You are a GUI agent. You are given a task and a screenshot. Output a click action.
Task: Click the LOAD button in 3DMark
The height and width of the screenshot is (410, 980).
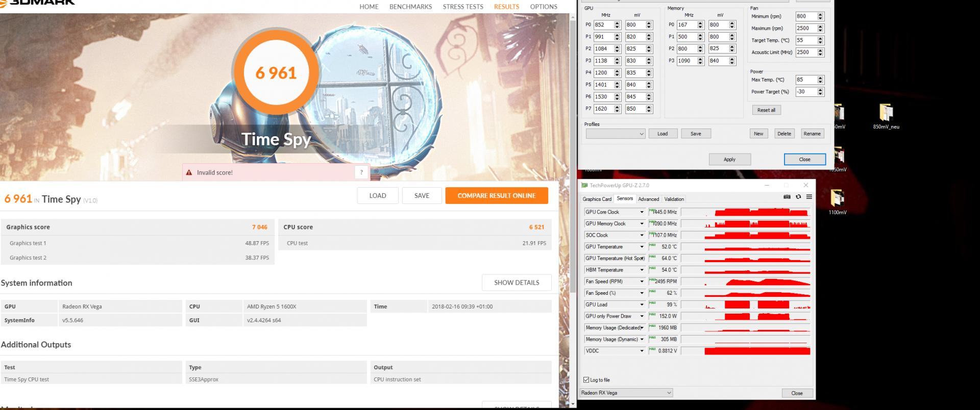coord(378,196)
